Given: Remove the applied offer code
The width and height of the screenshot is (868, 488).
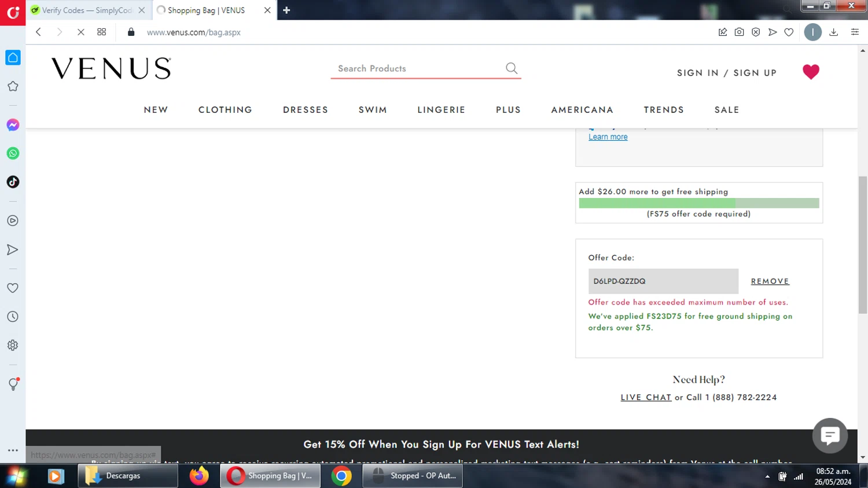Looking at the screenshot, I should point(770,281).
